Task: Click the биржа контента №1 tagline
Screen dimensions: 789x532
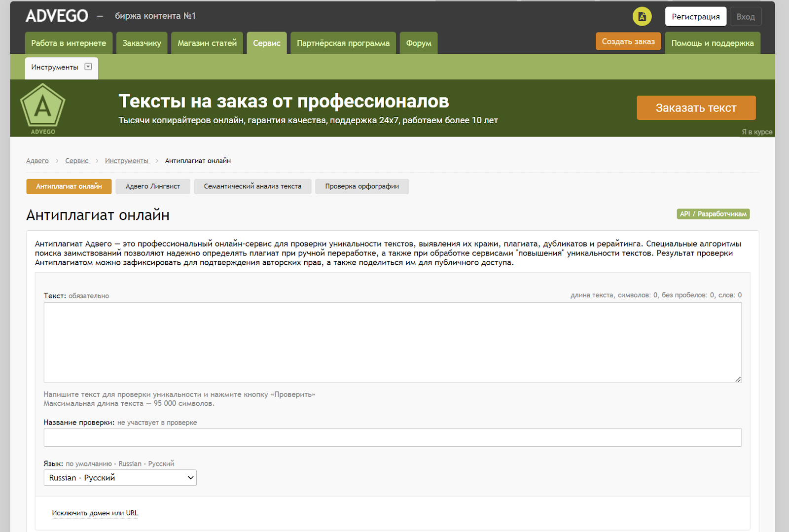Action: (155, 16)
